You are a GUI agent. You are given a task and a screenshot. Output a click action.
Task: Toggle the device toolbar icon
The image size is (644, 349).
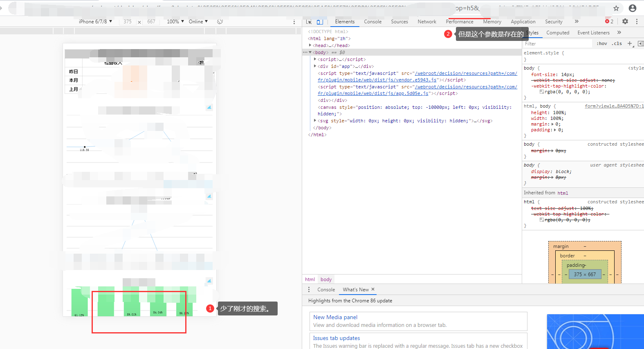pyautogui.click(x=320, y=22)
